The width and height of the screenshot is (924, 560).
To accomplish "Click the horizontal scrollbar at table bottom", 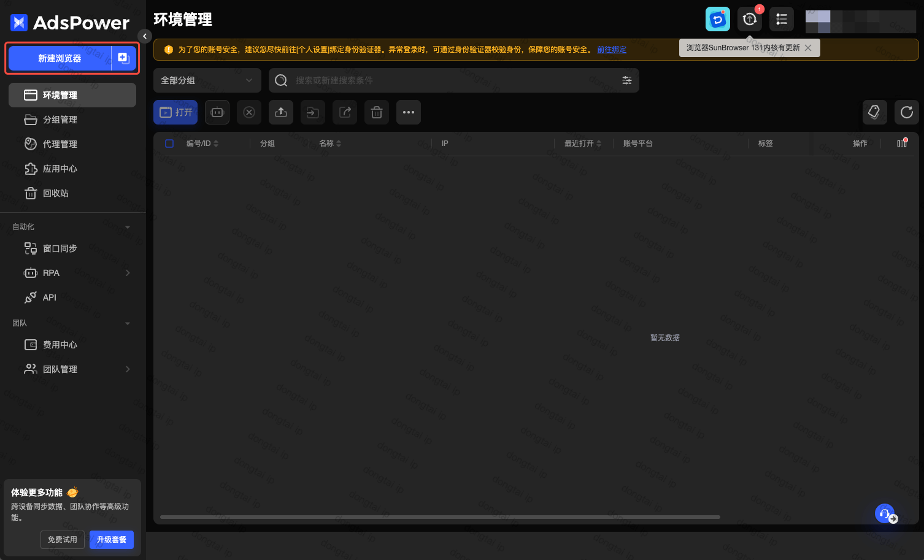I will [x=439, y=517].
